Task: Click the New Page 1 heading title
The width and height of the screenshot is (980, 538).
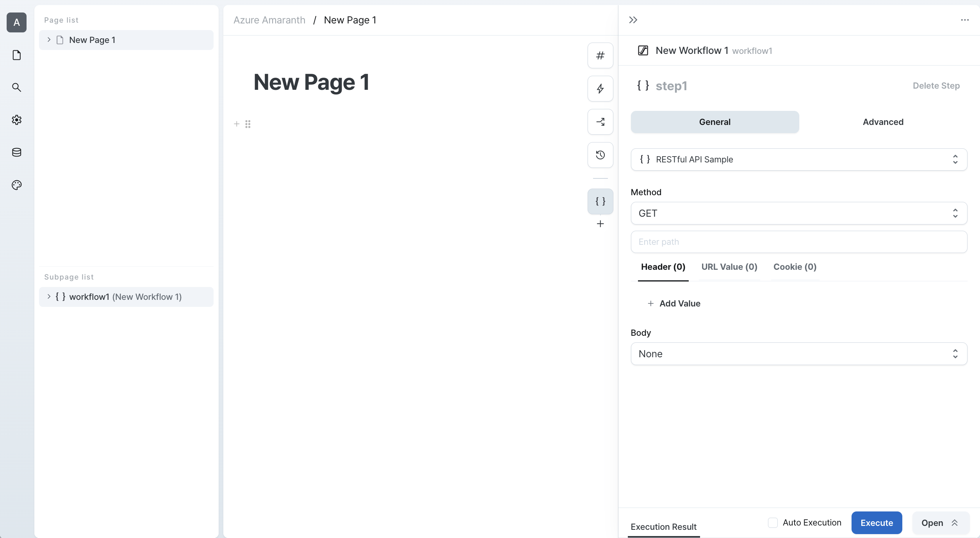Action: (311, 82)
